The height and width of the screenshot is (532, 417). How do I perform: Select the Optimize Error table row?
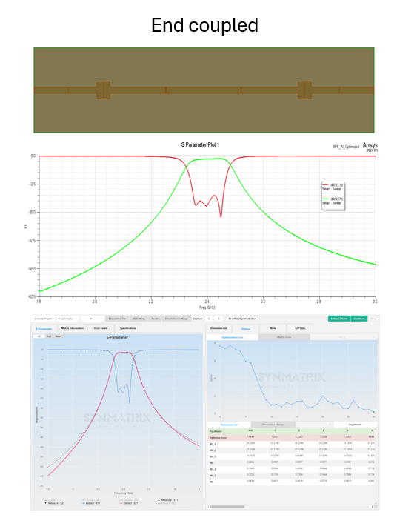point(291,438)
